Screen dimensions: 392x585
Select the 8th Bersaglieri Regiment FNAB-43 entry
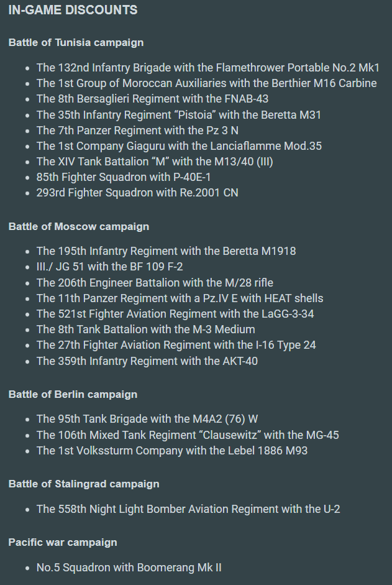[x=152, y=99]
